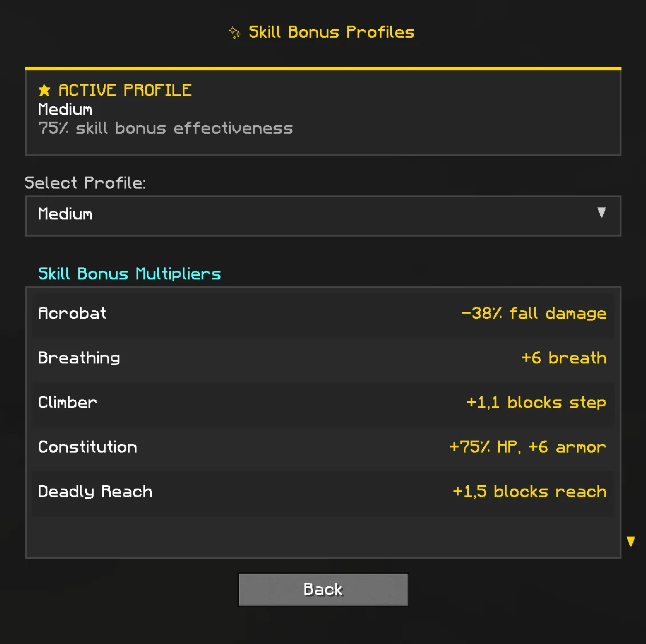Screen dimensions: 646x644
Task: Click the +75% HP, +6 armor value
Action: coord(527,447)
